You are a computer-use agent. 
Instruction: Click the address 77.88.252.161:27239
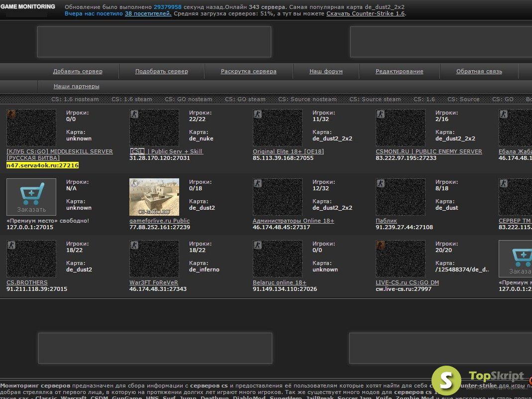tap(159, 227)
